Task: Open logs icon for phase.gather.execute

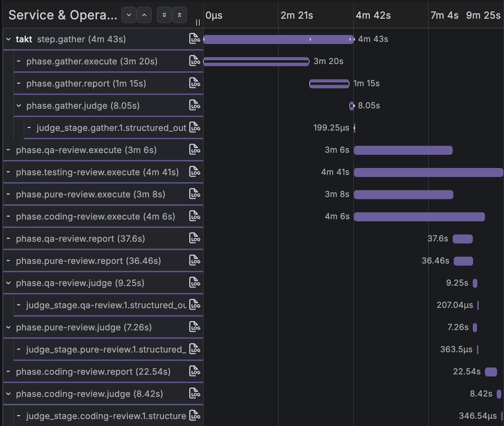Action: [194, 61]
